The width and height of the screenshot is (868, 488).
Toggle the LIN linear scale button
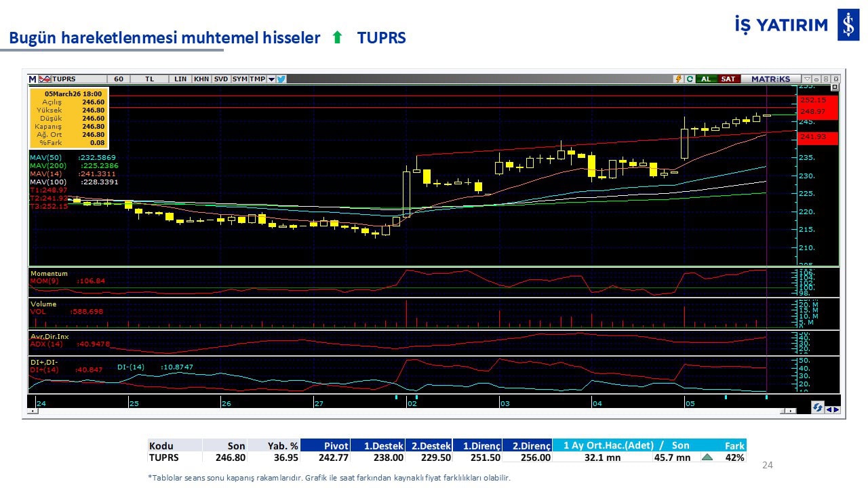(180, 79)
